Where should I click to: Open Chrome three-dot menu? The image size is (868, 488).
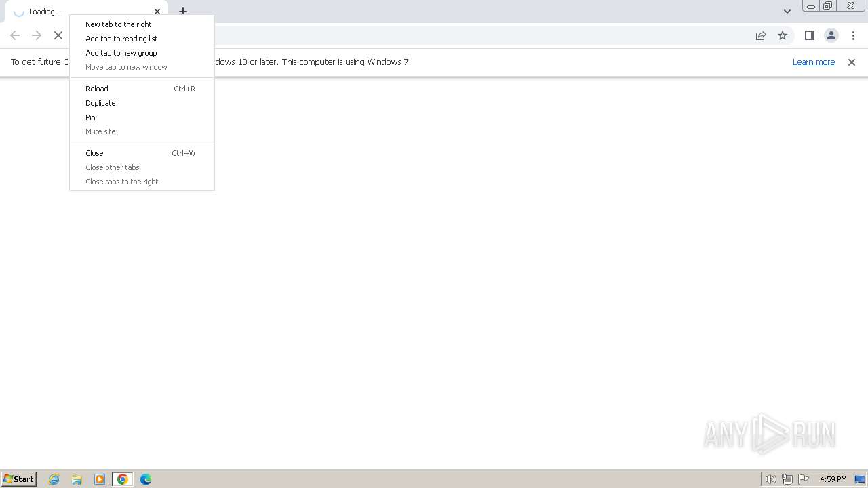click(853, 35)
